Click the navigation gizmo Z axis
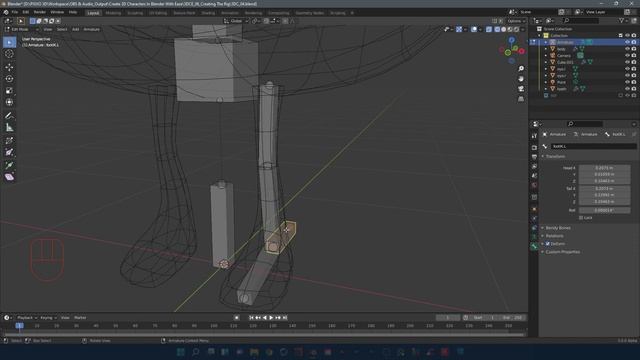 tap(511, 40)
